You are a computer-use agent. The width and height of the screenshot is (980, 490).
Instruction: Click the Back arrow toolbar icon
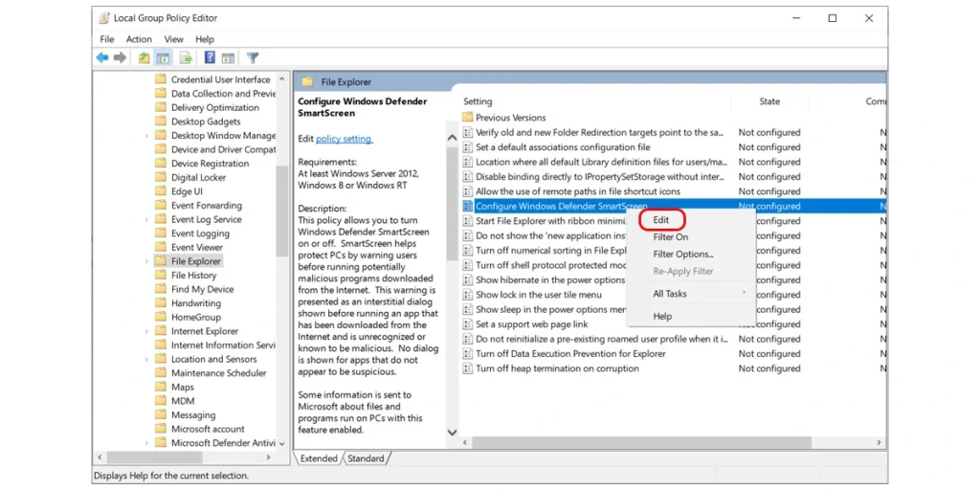click(101, 58)
